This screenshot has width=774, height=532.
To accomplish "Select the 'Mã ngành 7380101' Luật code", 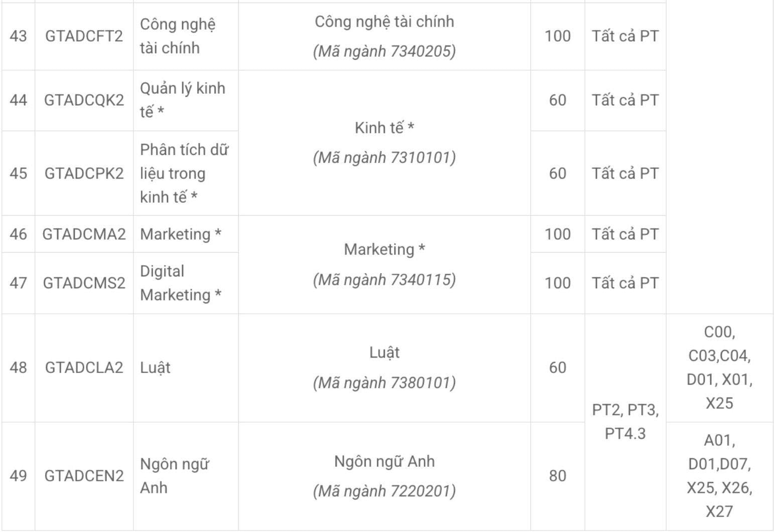I will [384, 383].
